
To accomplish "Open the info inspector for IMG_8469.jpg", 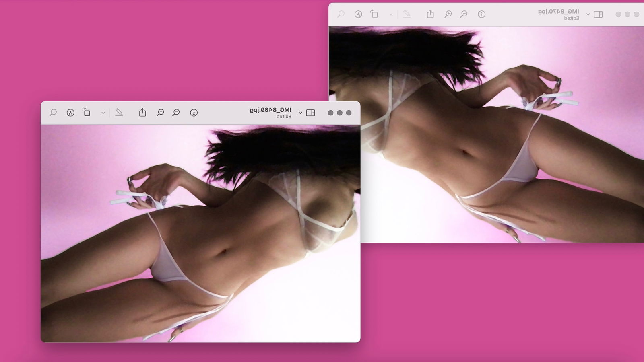I will pyautogui.click(x=194, y=113).
